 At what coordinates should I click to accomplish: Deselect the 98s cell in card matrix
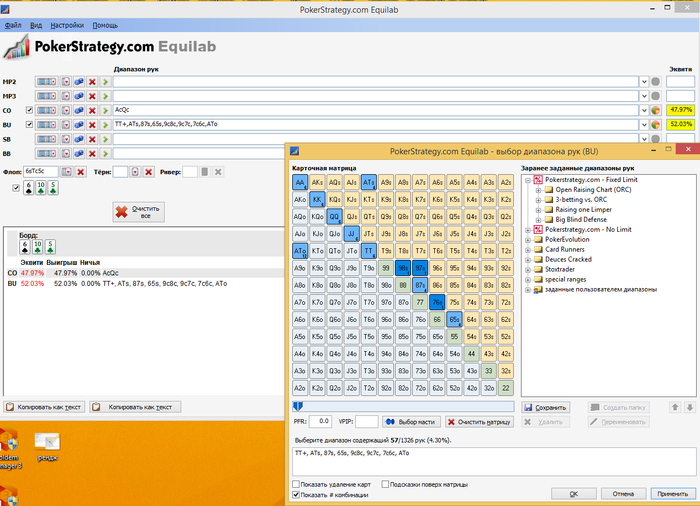point(403,268)
